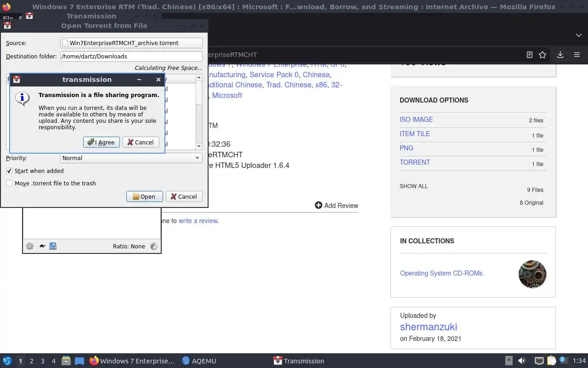This screenshot has width=588, height=368.
Task: Open the ITEM TILE download option
Action: 415,134
